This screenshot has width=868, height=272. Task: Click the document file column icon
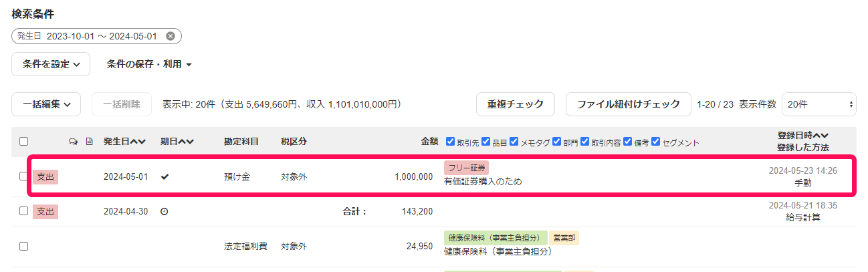89,142
